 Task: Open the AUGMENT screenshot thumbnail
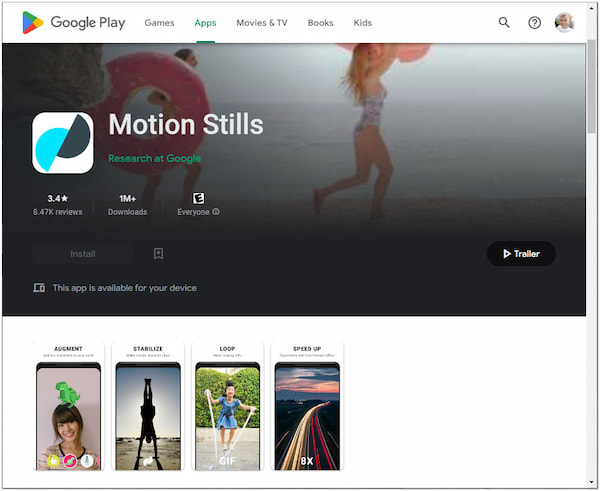pos(68,406)
